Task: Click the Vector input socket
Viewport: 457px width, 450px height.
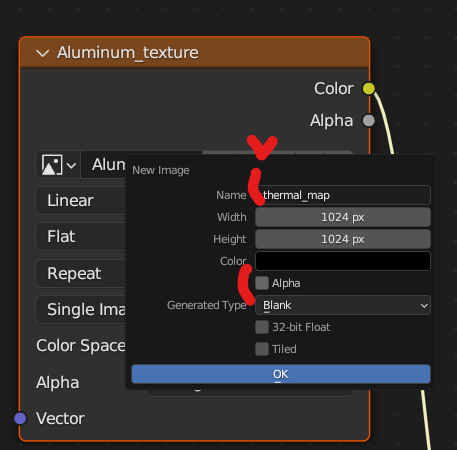Action: [x=20, y=418]
